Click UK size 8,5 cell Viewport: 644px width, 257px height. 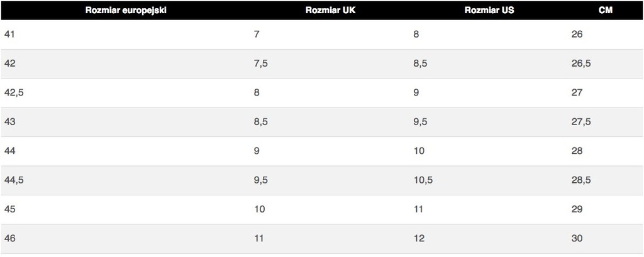tap(261, 122)
